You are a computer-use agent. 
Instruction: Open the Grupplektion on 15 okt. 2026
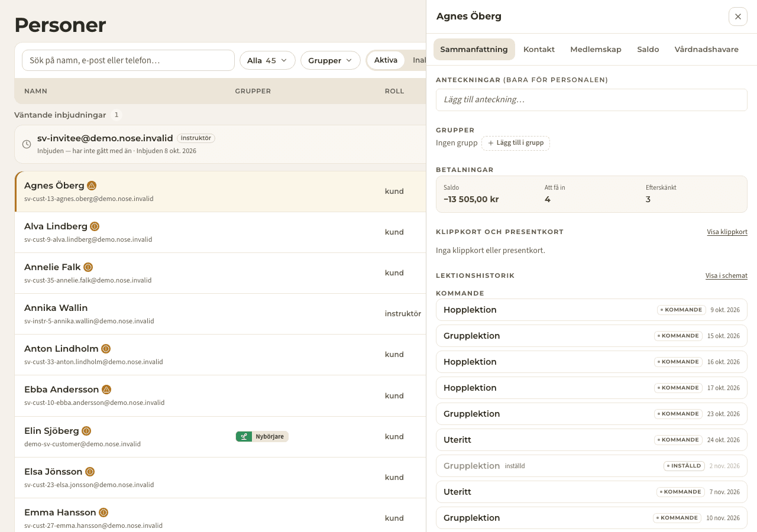pyautogui.click(x=591, y=336)
